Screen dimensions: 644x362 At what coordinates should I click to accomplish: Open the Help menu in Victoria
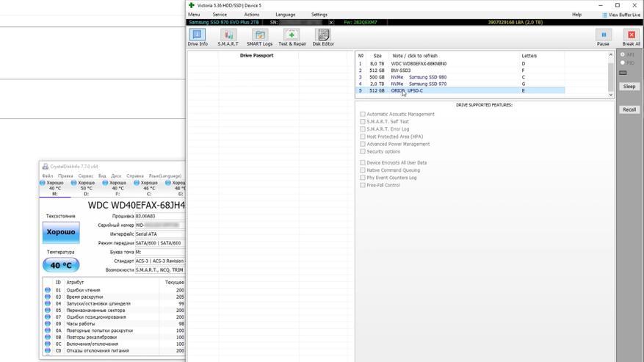(x=576, y=15)
